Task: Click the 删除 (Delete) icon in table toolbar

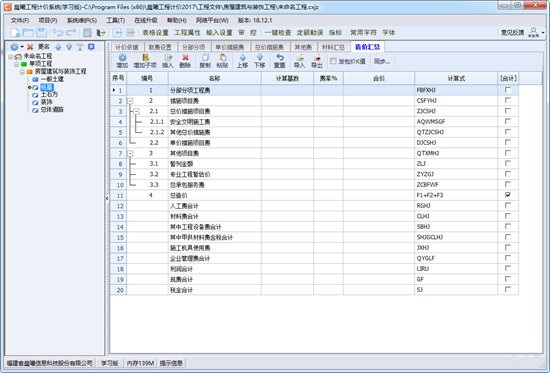Action: [x=185, y=58]
